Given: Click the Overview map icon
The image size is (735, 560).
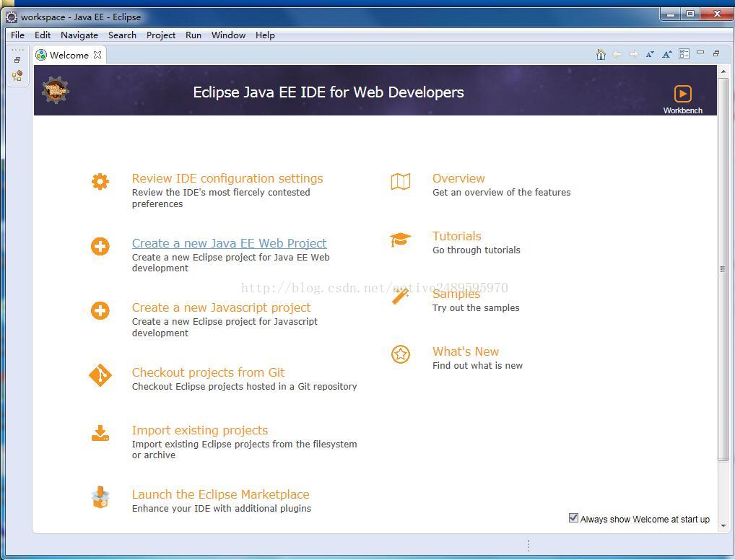Looking at the screenshot, I should click(400, 181).
